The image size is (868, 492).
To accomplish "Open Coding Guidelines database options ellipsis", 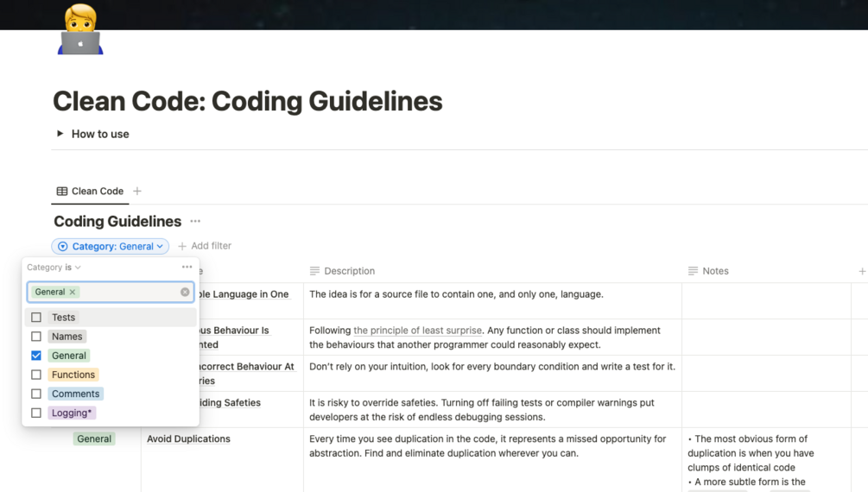I will 195,222.
